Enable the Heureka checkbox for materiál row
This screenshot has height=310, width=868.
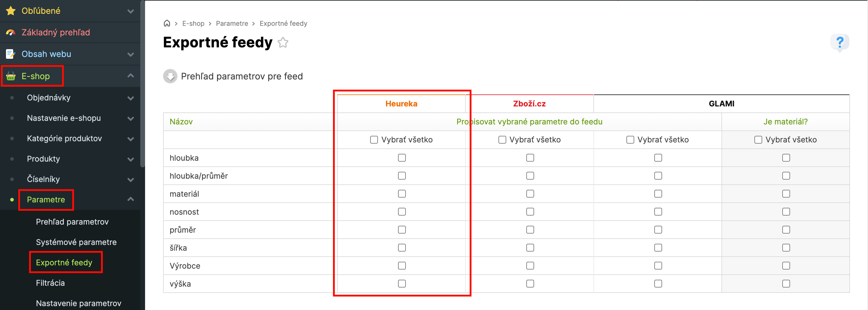click(x=402, y=194)
